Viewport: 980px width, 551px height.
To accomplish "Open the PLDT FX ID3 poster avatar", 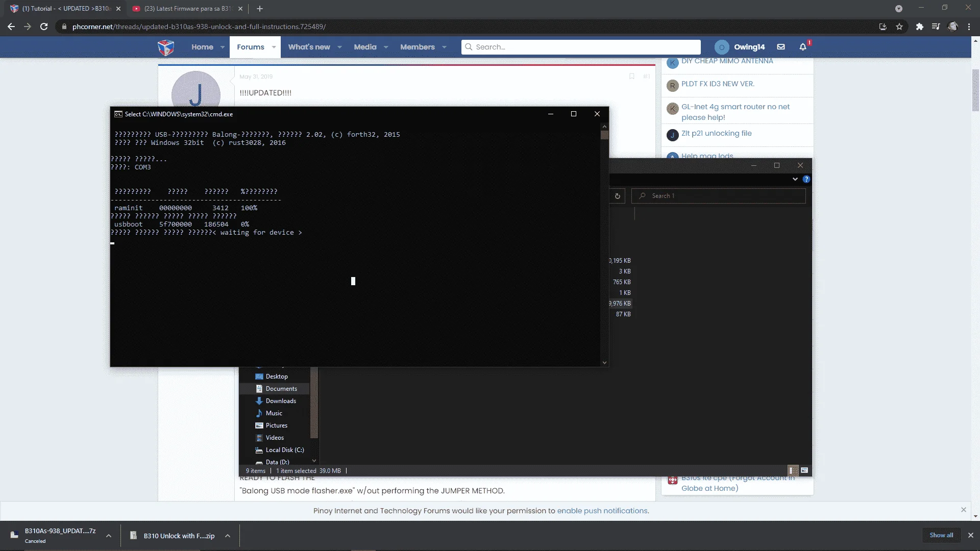I will 672,86.
